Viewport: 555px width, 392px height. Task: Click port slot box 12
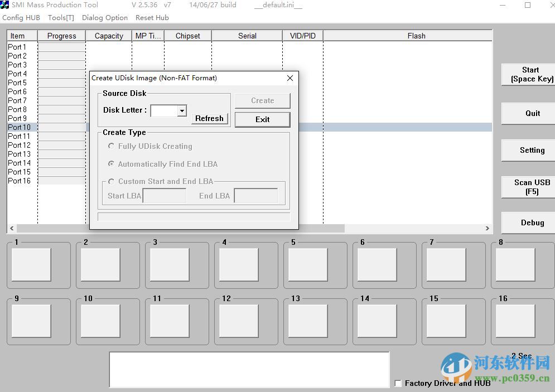pos(239,321)
